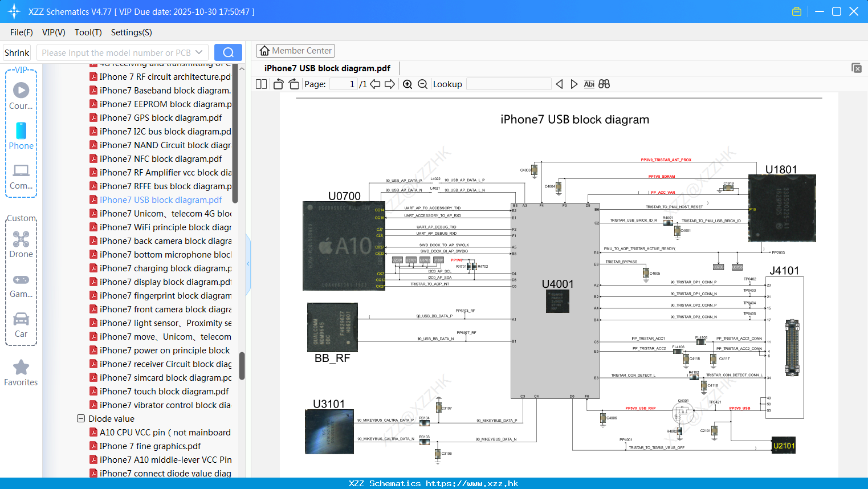Image resolution: width=868 pixels, height=489 pixels.
Task: Open iPhone7 fingerprint block diagram
Action: coord(160,296)
